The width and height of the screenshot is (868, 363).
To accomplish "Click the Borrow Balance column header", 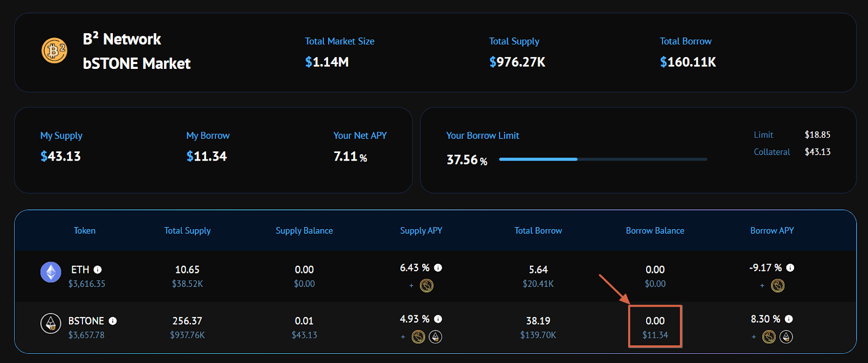I will tap(655, 231).
